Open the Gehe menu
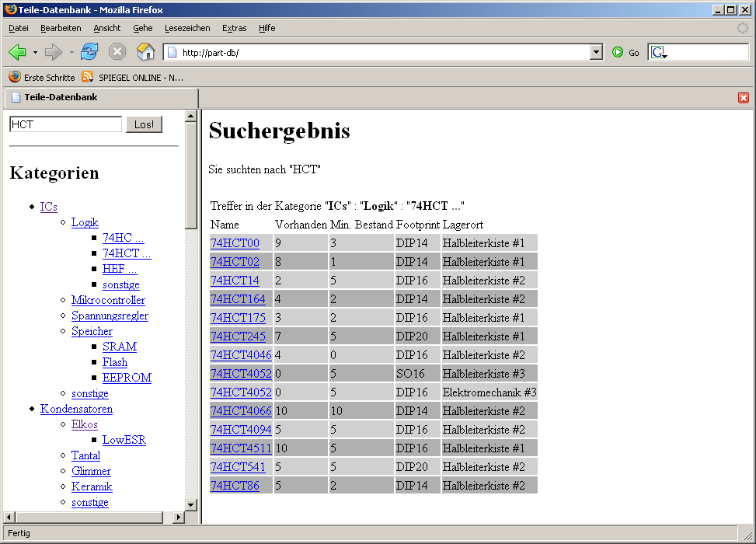756x544 pixels. point(143,28)
